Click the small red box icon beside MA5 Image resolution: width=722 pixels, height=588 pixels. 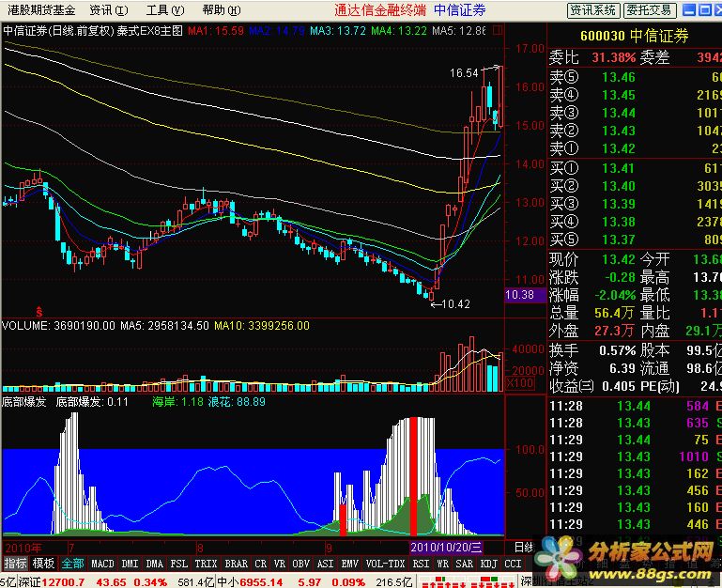(498, 31)
